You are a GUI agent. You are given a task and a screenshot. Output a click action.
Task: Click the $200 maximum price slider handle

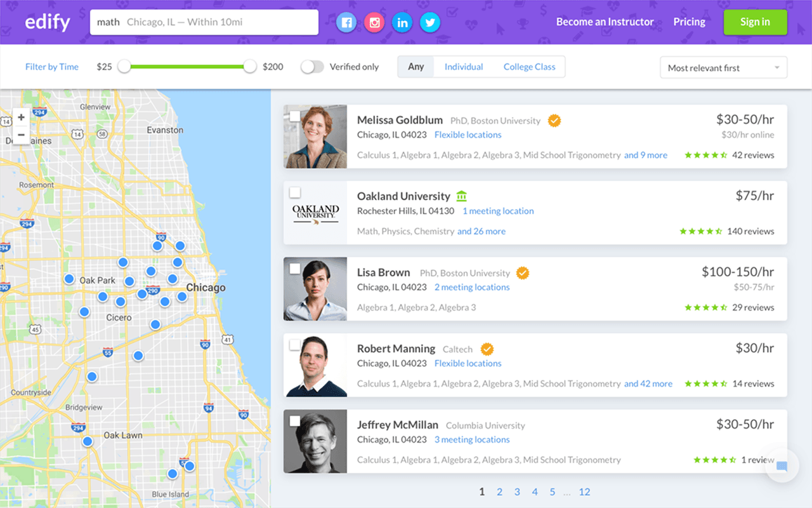250,67
